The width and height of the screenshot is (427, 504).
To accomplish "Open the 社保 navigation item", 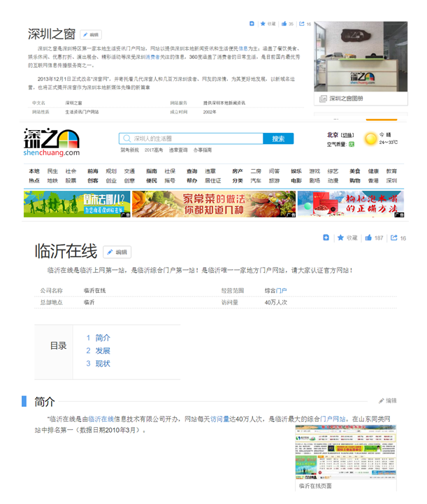I will click(x=170, y=171).
